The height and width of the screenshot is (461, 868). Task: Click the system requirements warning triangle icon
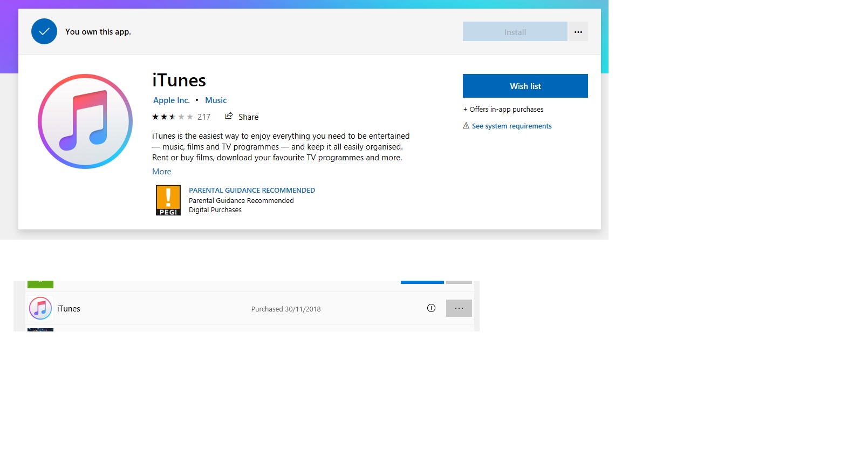pos(466,126)
